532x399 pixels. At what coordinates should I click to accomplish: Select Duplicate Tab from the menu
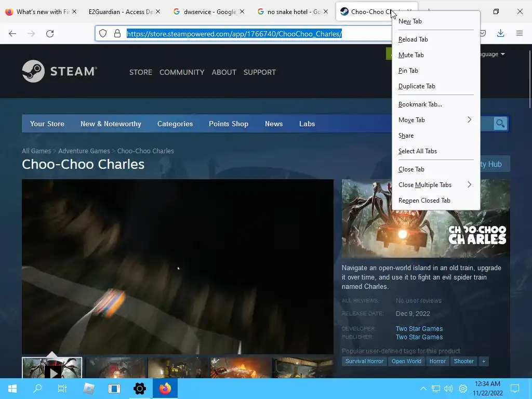tap(436, 86)
